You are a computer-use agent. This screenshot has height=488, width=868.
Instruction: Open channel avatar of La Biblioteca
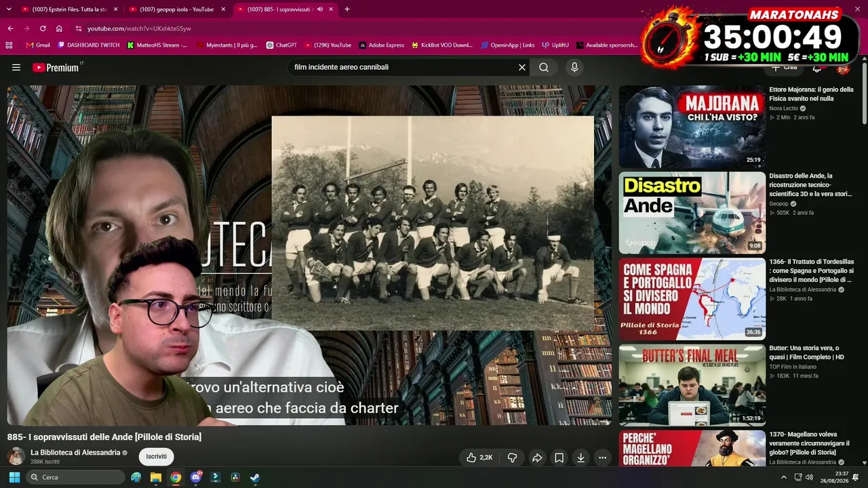[x=16, y=456]
